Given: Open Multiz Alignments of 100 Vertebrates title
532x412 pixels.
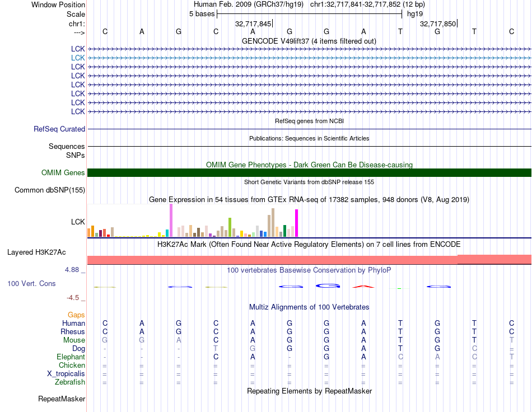Looking at the screenshot, I should [309, 307].
